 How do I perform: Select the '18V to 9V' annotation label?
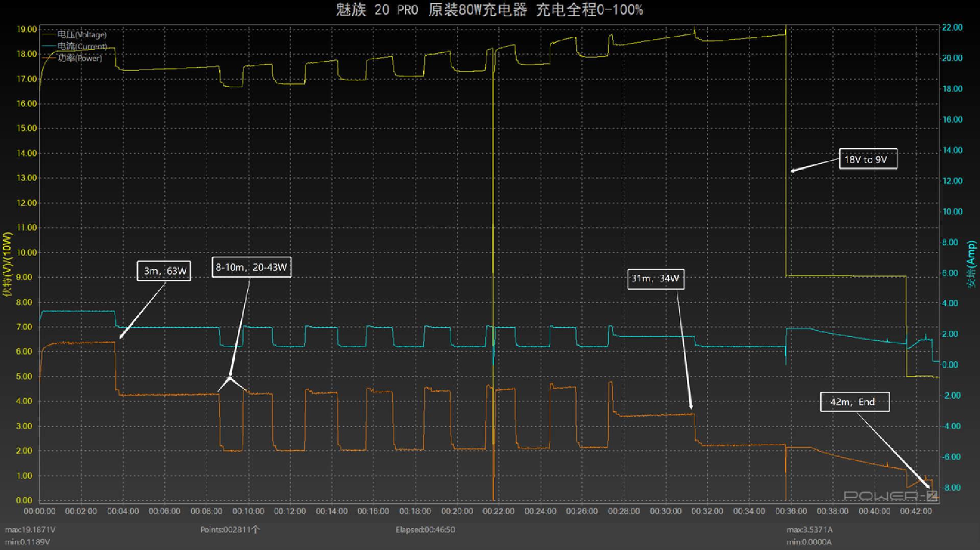868,159
